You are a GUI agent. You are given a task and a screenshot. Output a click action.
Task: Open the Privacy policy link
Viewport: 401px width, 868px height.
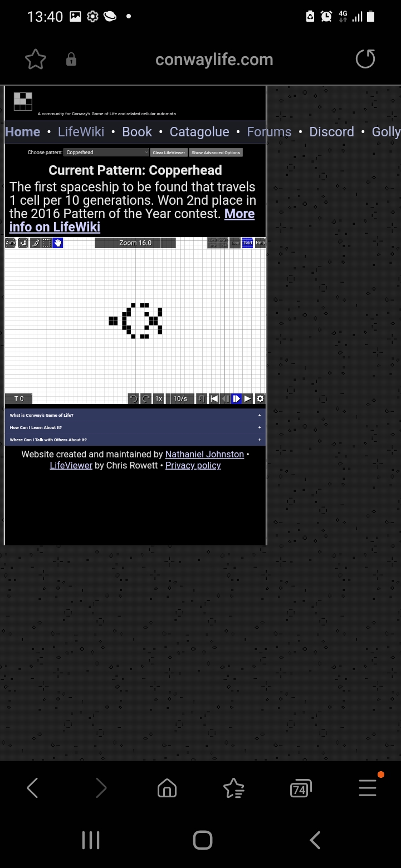193,465
